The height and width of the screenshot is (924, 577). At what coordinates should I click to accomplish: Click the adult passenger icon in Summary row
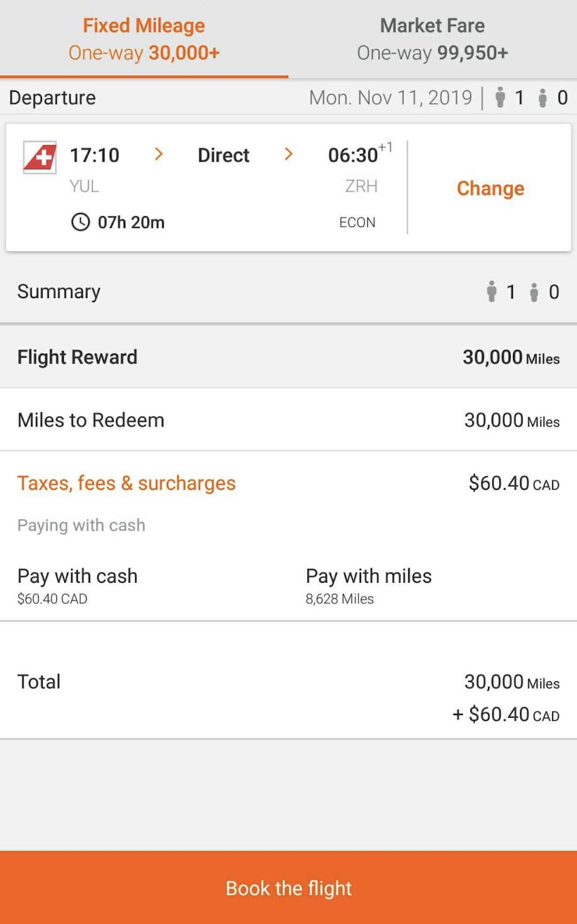coord(492,292)
